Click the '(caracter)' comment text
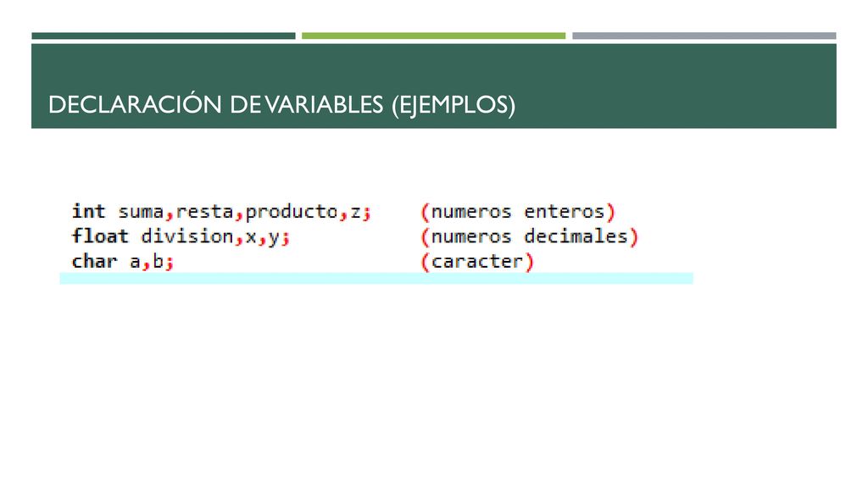868x488 pixels. pos(476,261)
